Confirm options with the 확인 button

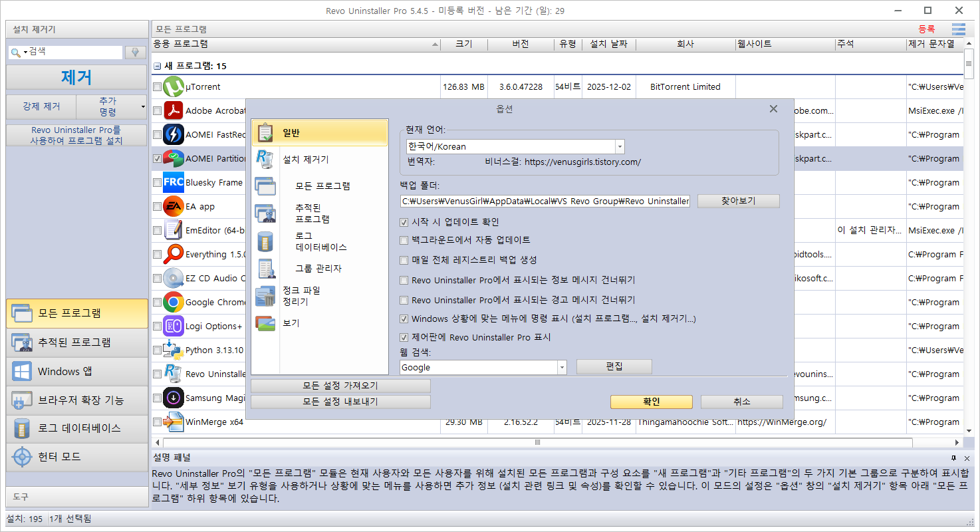coord(651,402)
